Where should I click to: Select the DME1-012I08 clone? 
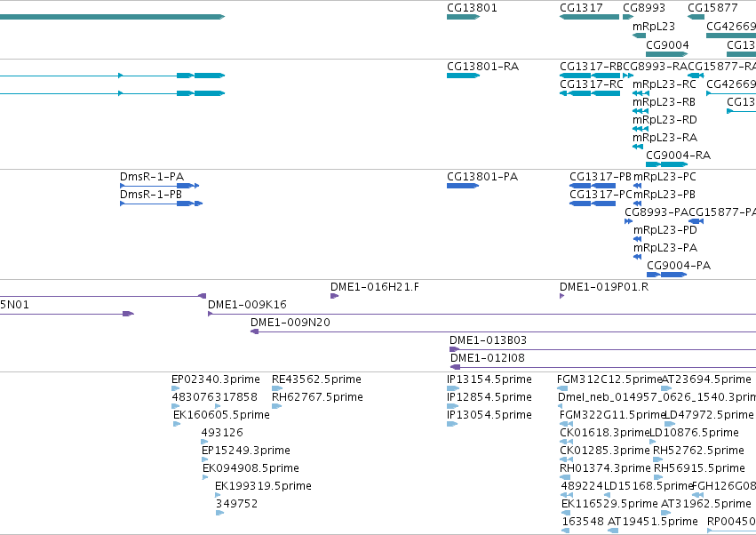click(602, 368)
